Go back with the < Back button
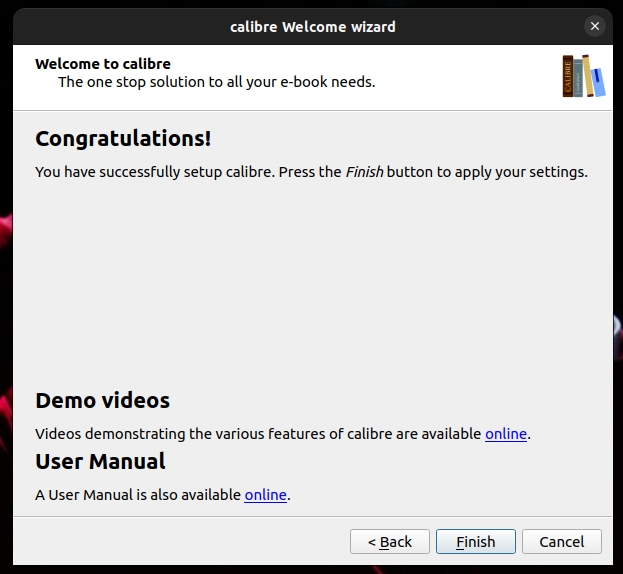623x574 pixels. 390,541
